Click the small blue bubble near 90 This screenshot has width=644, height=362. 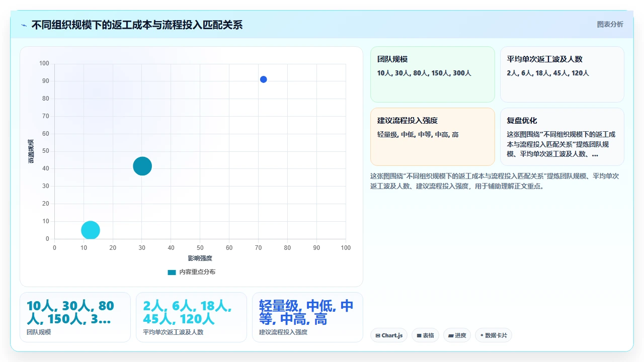(x=263, y=79)
